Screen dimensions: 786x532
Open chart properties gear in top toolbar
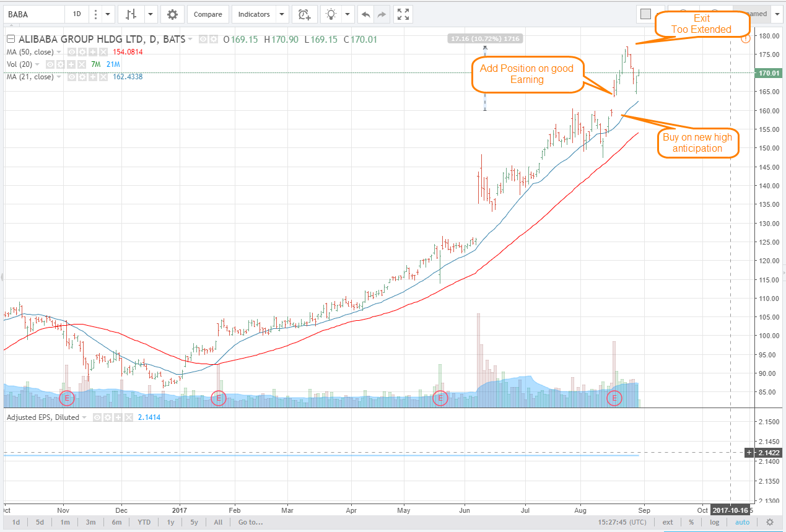[172, 14]
